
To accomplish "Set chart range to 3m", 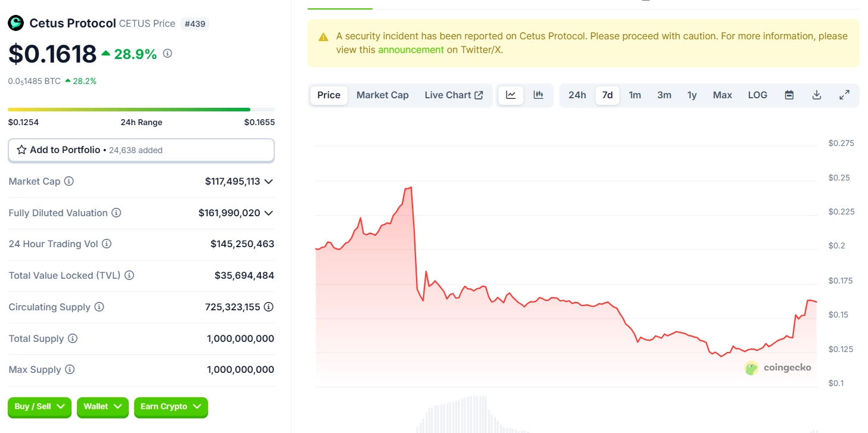I will tap(664, 95).
